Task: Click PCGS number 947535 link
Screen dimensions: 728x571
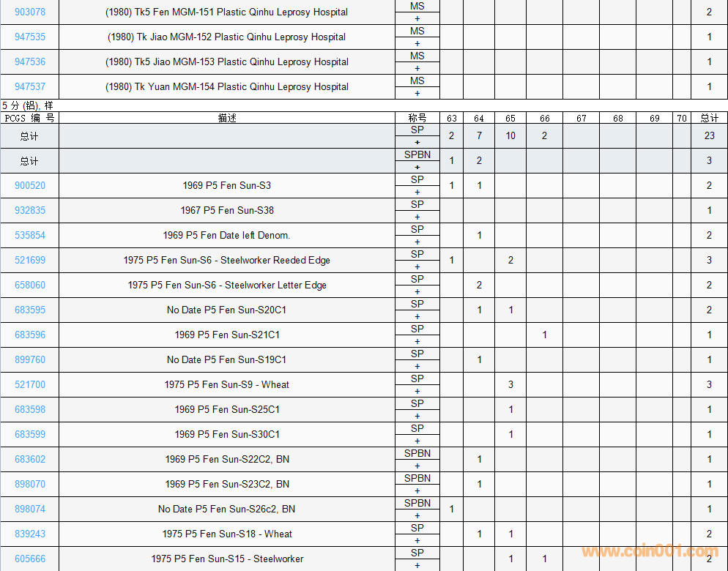Action: [30, 37]
